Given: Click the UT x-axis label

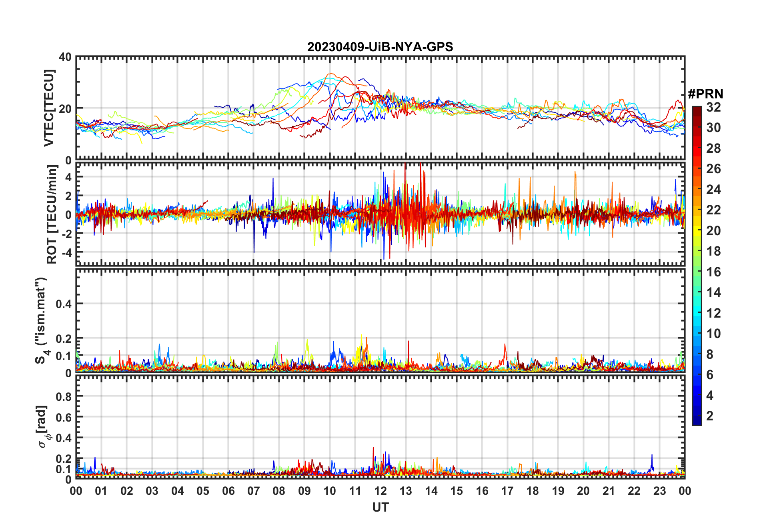Looking at the screenshot, I should [380, 507].
